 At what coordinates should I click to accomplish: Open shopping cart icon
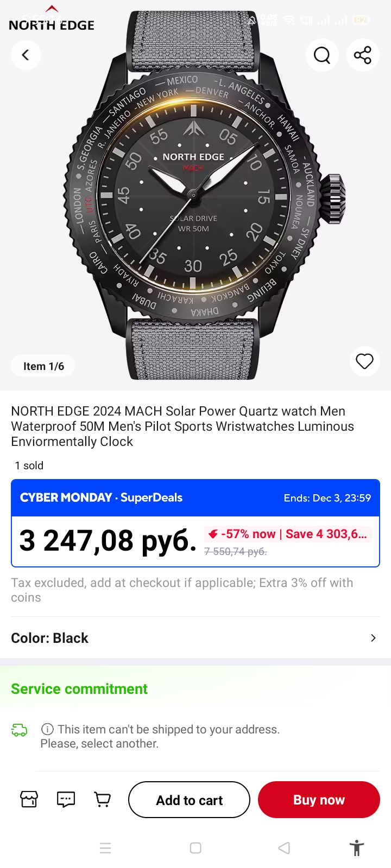click(x=102, y=799)
